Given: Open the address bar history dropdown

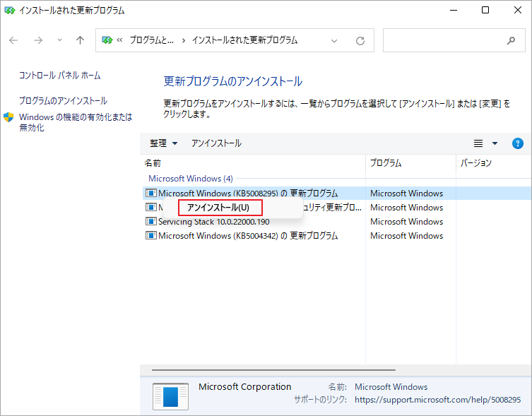Looking at the screenshot, I should coord(334,41).
